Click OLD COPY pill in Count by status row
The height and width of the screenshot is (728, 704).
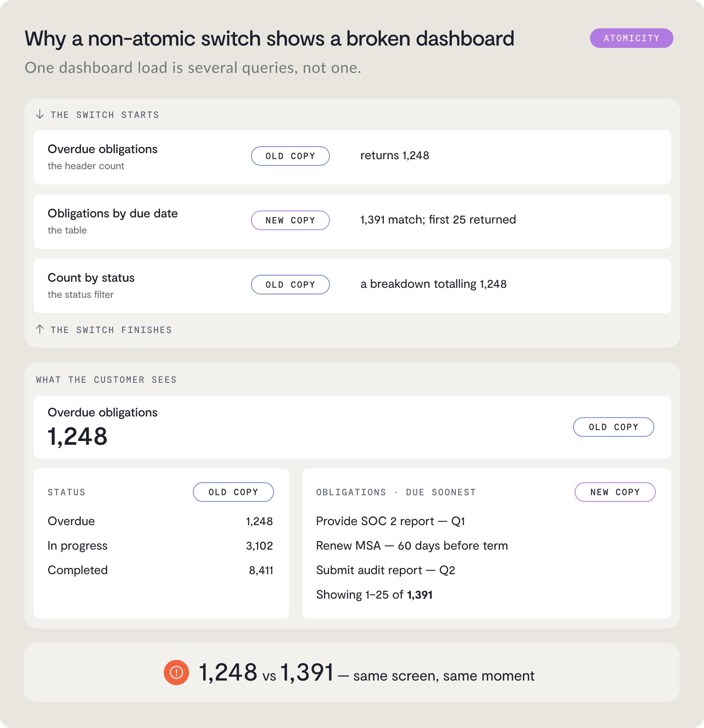point(290,285)
